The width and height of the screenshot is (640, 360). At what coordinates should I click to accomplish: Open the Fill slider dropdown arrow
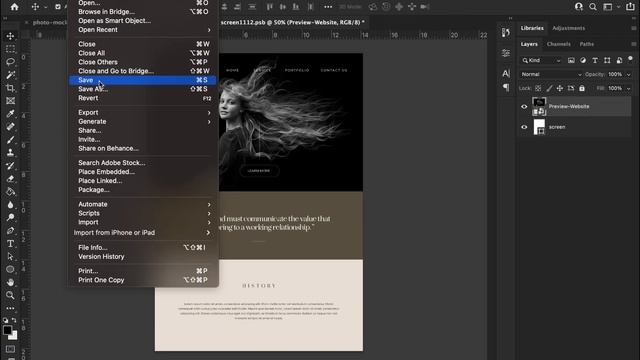click(629, 88)
